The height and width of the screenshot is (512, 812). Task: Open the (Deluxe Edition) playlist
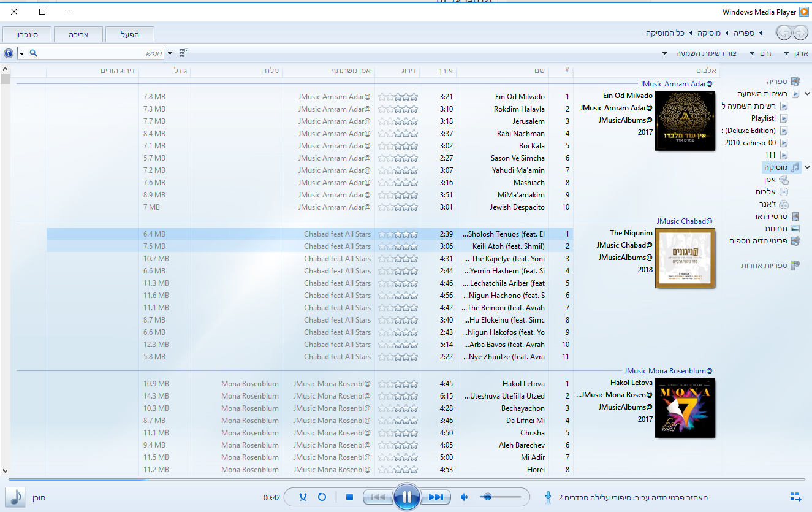755,131
